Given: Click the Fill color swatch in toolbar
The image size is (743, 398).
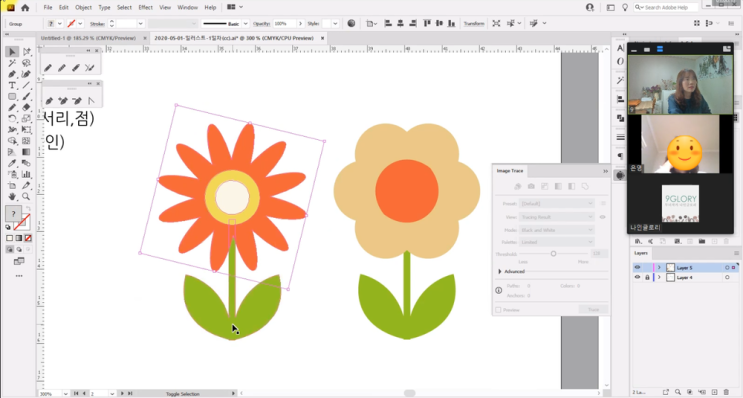Looking at the screenshot, I should pos(13,214).
